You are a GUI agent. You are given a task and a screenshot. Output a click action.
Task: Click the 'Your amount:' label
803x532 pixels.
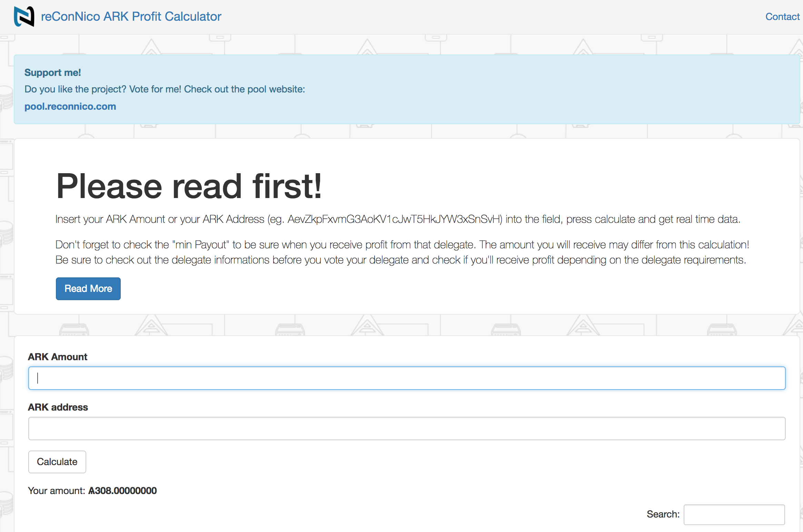coord(57,491)
